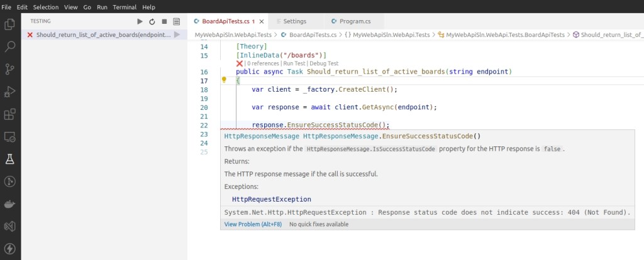Click the lightbulb code action icon
This screenshot has width=644, height=260.
tap(224, 80)
